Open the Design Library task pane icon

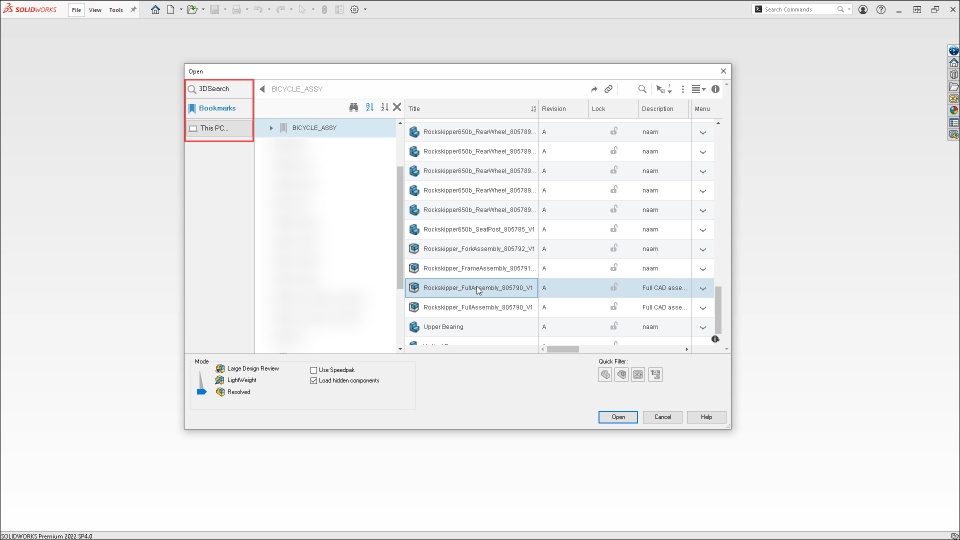click(x=954, y=75)
